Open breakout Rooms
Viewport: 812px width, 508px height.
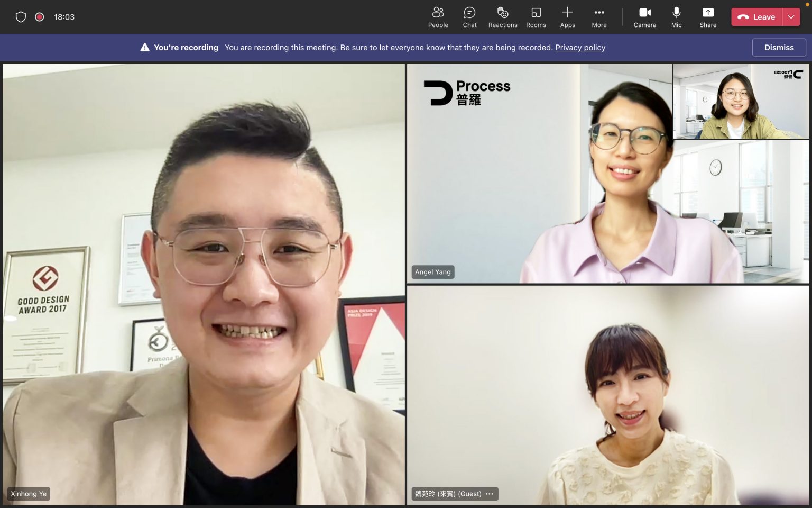pyautogui.click(x=536, y=17)
